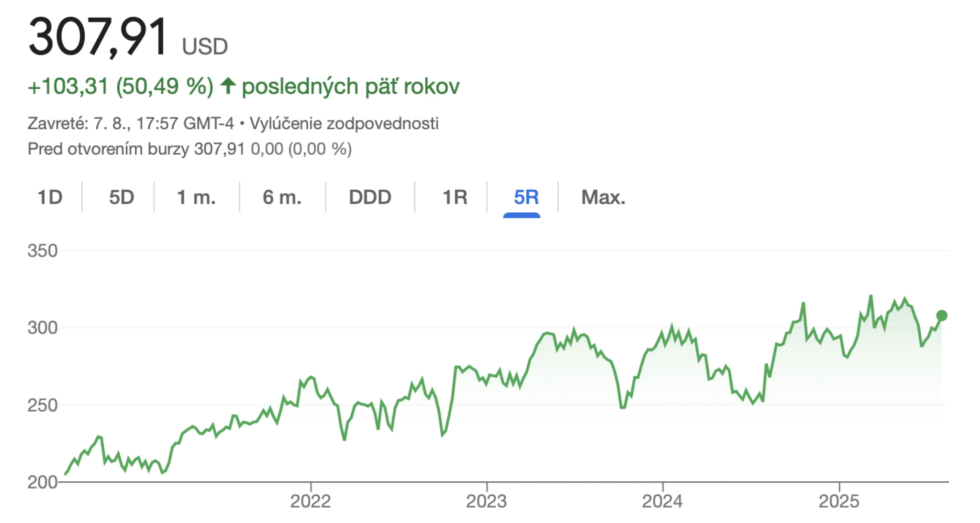Click the +103,31 (50,49 %) change text

point(121,87)
